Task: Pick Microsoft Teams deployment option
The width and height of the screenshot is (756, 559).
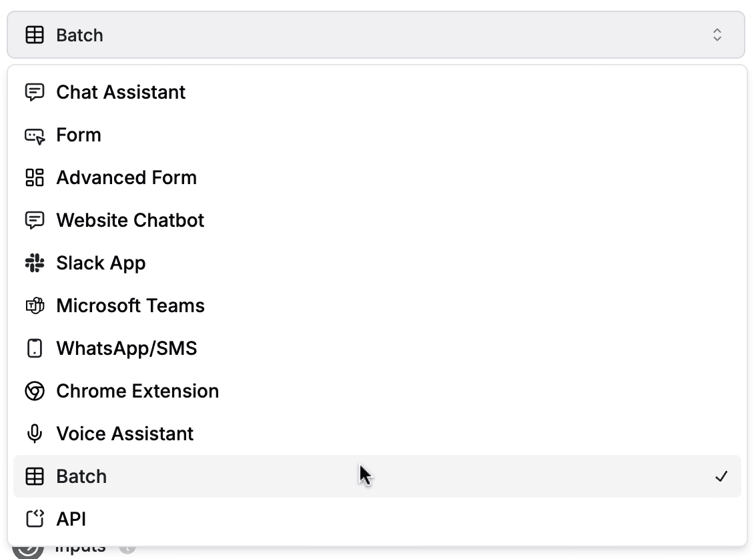Action: (377, 306)
